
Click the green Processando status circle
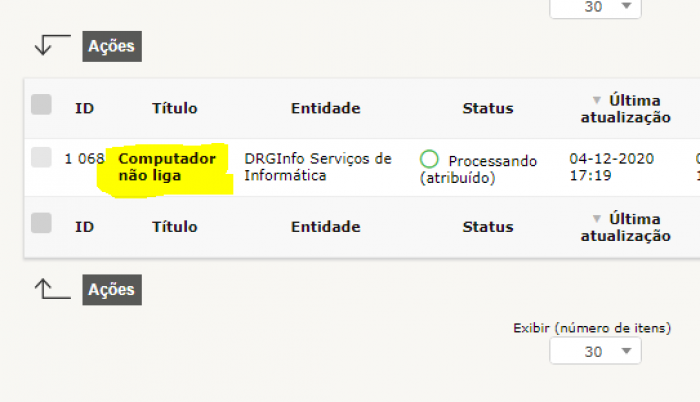pyautogui.click(x=429, y=159)
